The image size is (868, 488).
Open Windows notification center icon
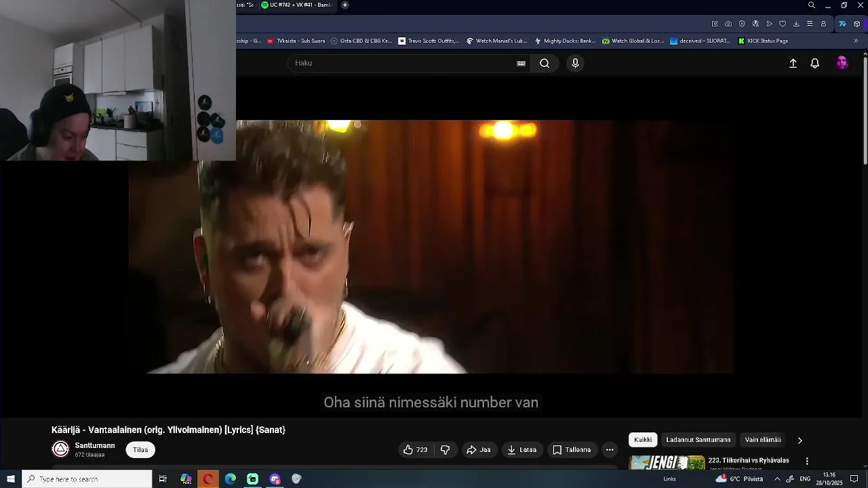[854, 479]
